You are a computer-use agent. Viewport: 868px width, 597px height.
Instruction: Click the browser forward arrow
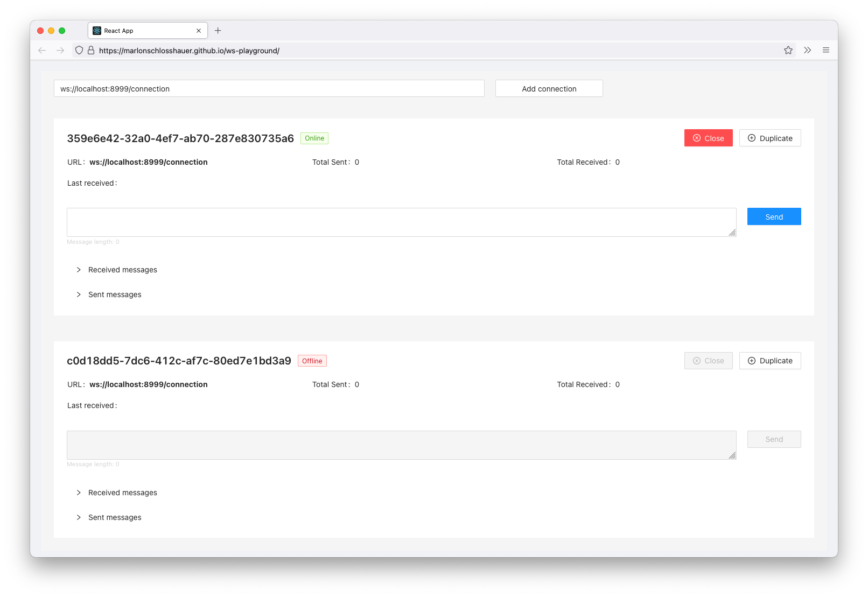(60, 50)
